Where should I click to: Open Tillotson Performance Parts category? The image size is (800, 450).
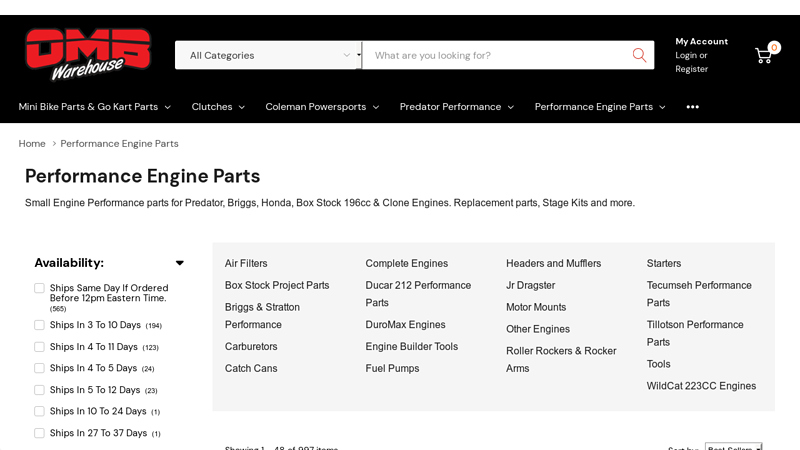(695, 333)
